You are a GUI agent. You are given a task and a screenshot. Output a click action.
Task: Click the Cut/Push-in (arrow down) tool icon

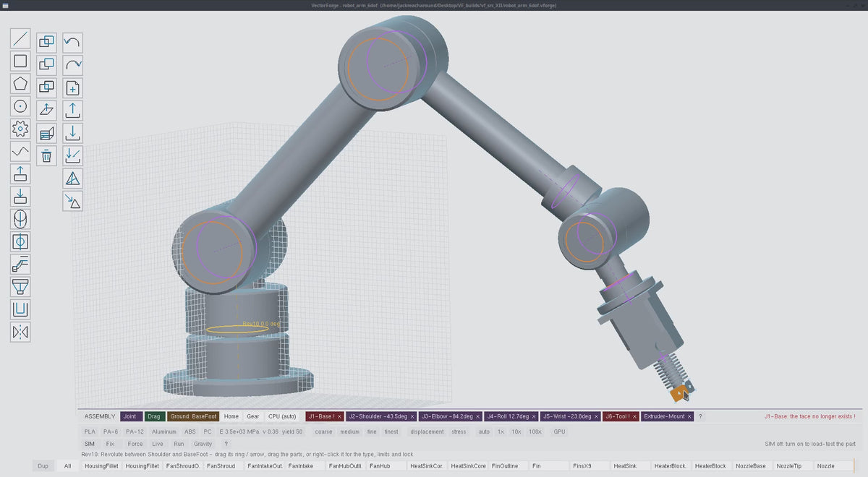coord(21,196)
